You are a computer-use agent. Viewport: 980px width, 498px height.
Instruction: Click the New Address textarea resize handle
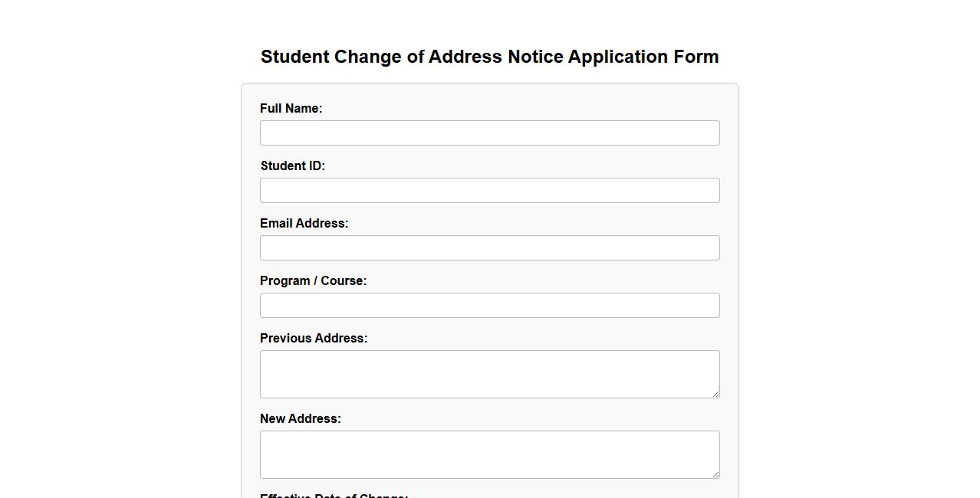tap(716, 474)
